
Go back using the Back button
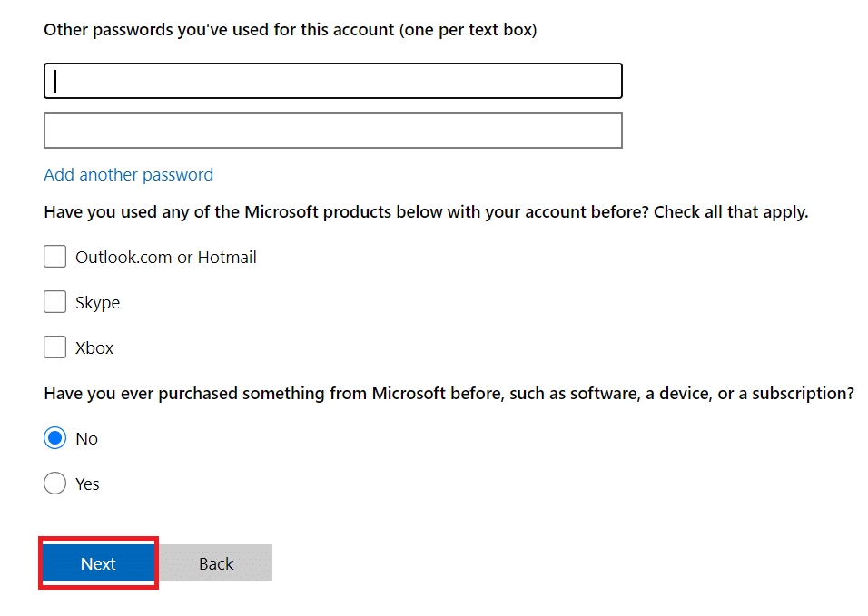(x=216, y=562)
